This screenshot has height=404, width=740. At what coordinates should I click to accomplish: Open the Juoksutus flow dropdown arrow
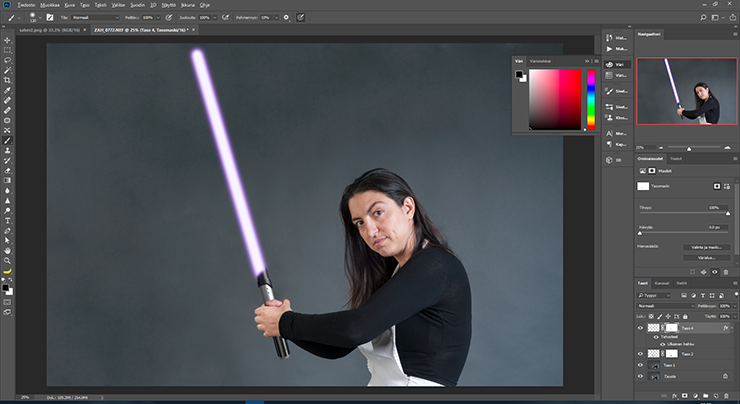(x=215, y=17)
